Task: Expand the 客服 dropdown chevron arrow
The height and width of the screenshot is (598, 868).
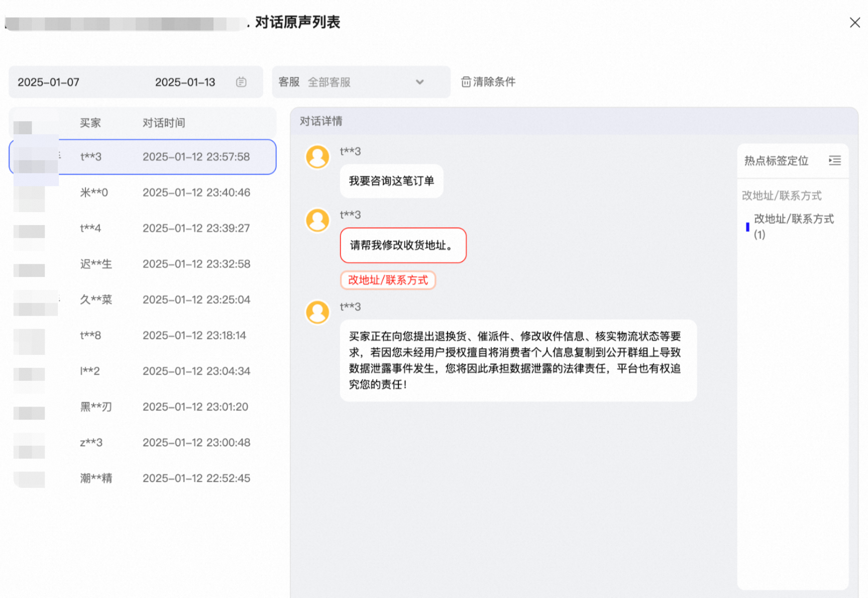Action: click(419, 82)
